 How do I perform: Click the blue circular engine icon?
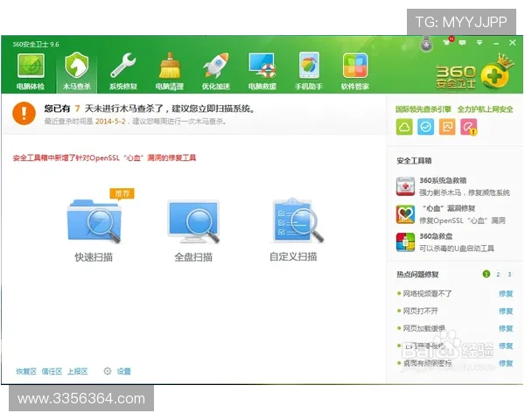click(x=426, y=127)
